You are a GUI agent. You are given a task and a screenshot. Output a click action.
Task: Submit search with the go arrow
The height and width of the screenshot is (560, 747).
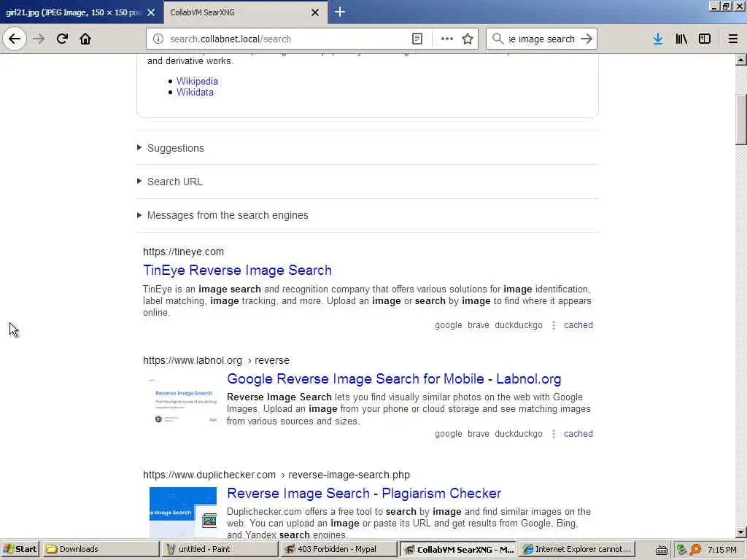click(x=587, y=39)
